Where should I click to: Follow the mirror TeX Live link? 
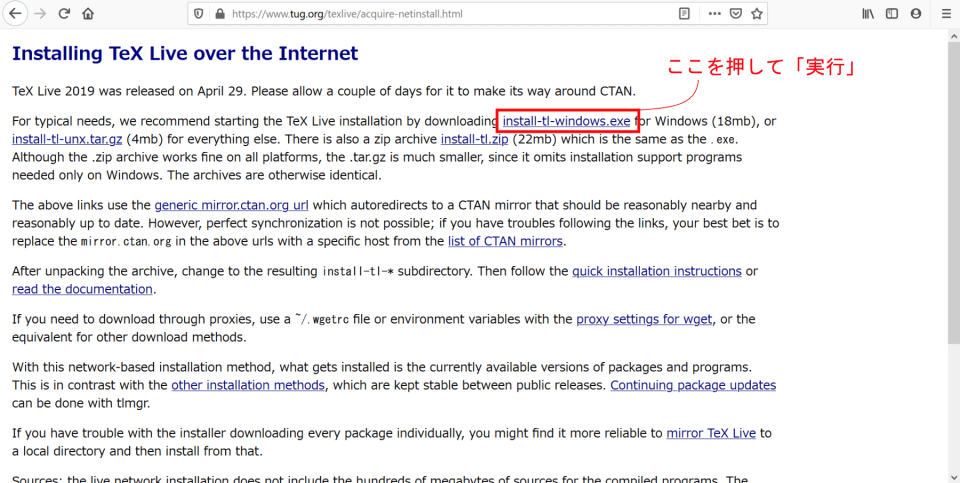tap(711, 433)
